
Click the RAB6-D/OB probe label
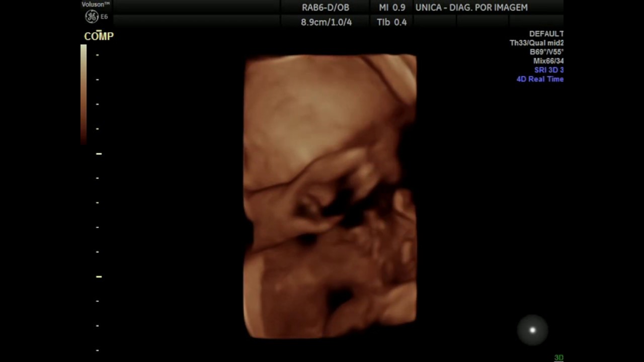pos(326,8)
